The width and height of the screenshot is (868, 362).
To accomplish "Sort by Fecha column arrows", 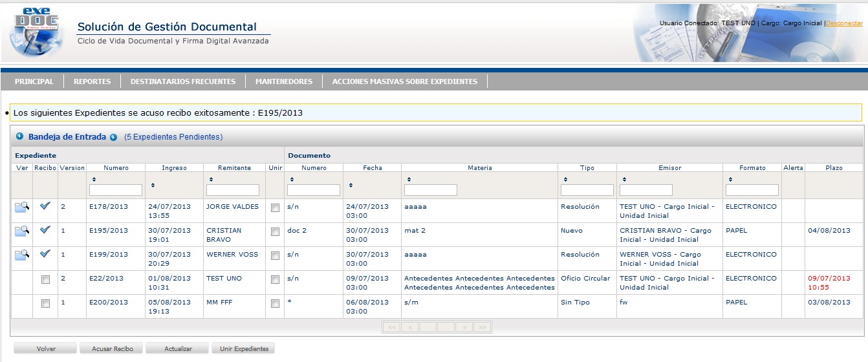I will tap(350, 185).
